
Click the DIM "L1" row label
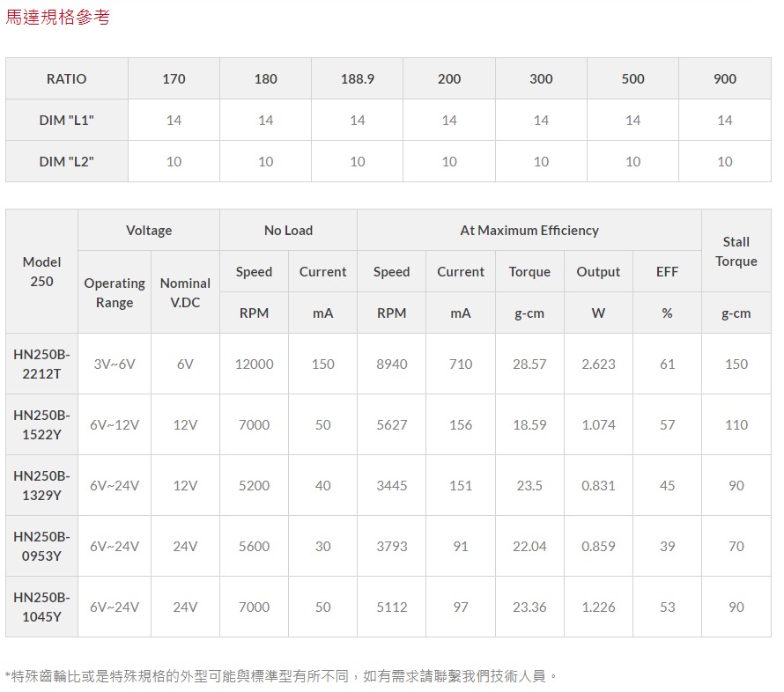[x=67, y=121]
